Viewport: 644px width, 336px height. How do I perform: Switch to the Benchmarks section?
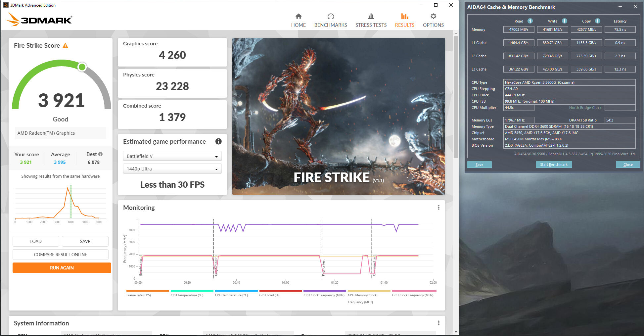click(x=331, y=21)
